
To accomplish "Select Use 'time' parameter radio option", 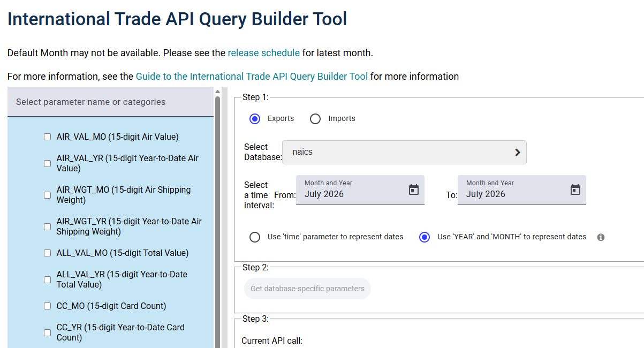I will click(x=255, y=237).
